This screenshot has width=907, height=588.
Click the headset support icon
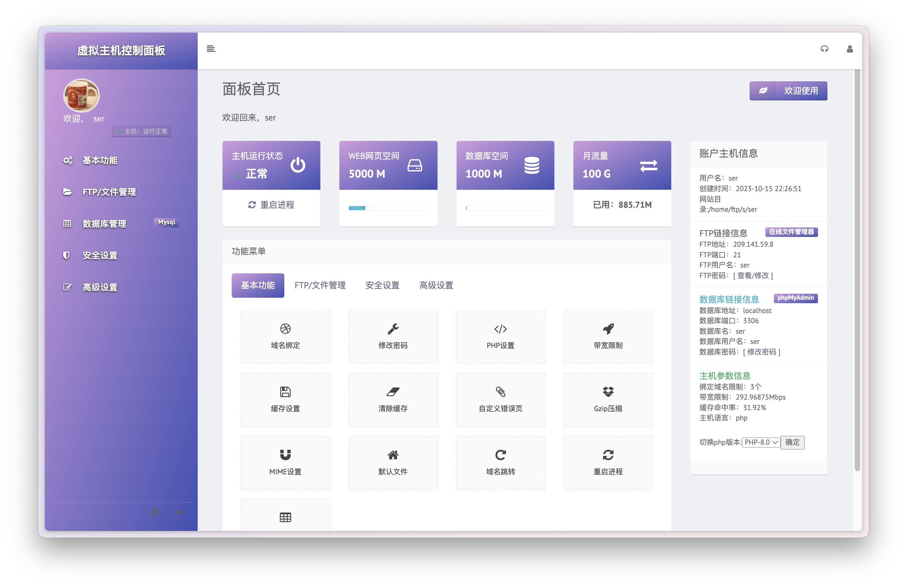(x=824, y=49)
